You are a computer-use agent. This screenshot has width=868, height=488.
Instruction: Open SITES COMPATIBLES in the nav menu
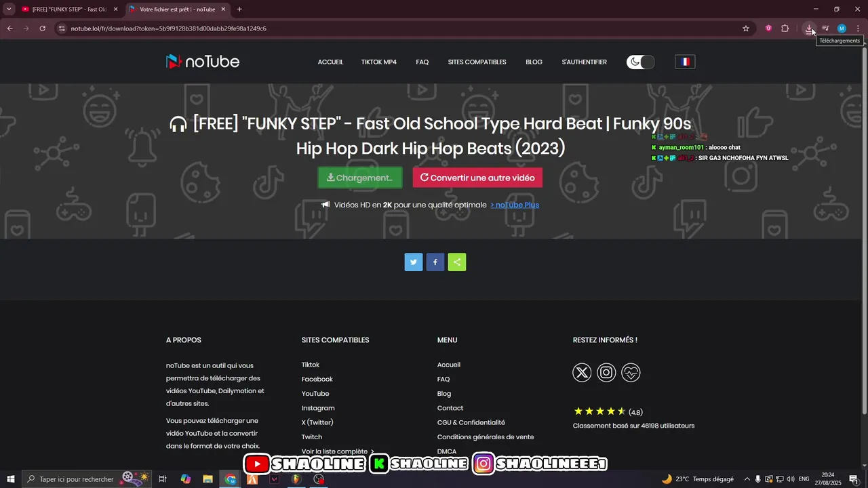477,62
